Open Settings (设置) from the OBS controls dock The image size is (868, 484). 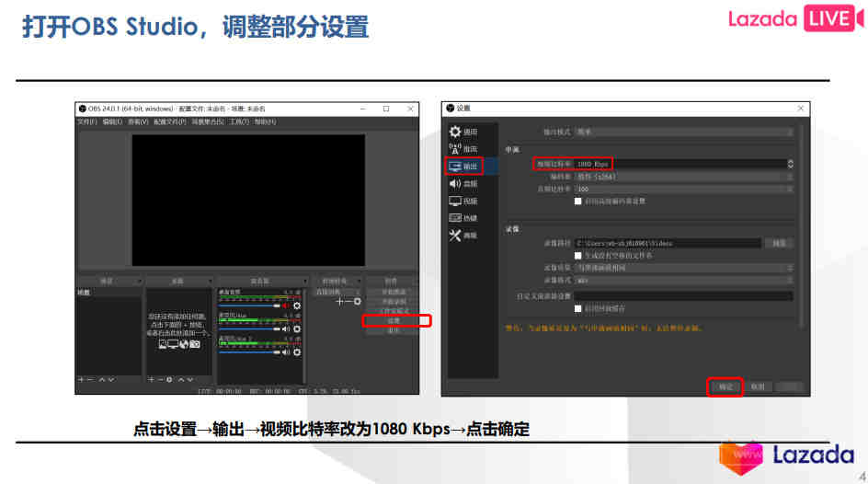pos(393,320)
